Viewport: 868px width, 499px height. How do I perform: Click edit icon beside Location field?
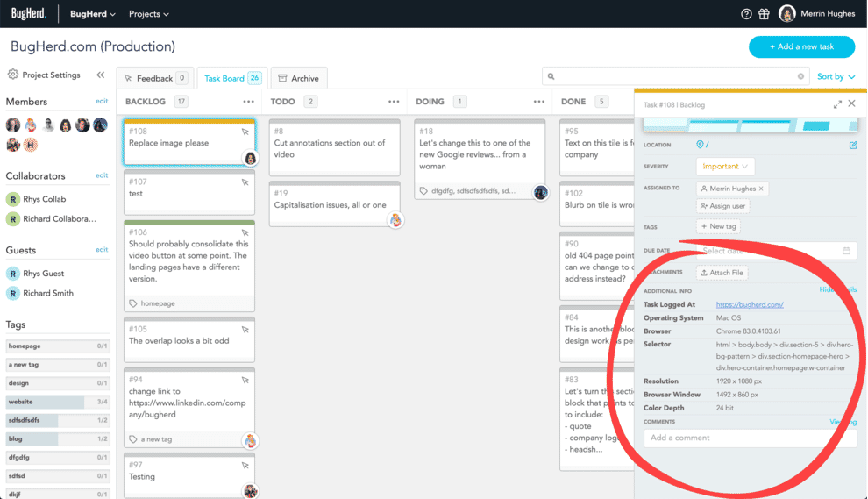[x=853, y=145]
